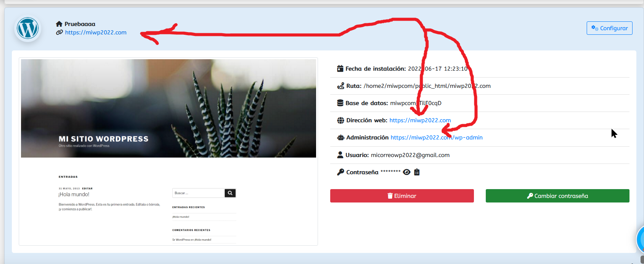Screen dimensions: 644x264
Task: Click the user icon next to Usuario
Action: (340, 155)
